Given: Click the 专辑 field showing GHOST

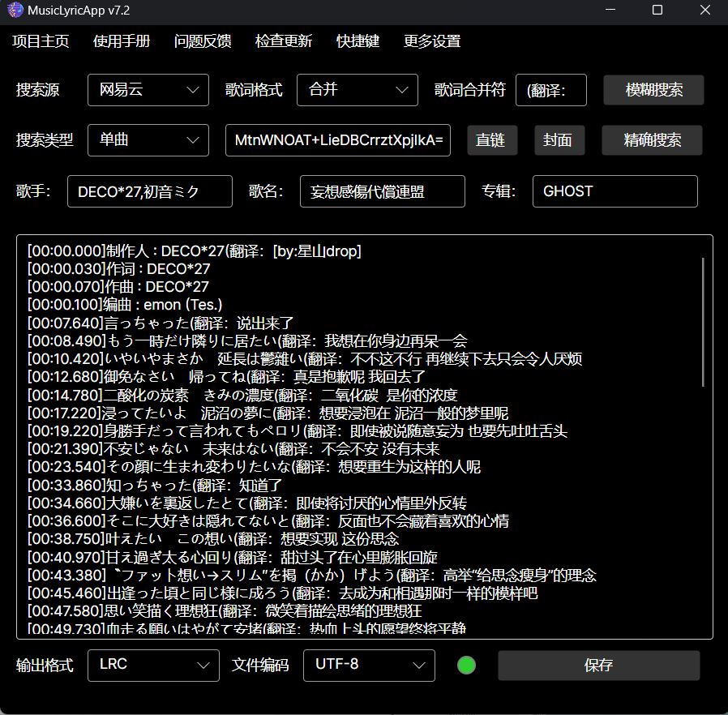Looking at the screenshot, I should tap(615, 191).
